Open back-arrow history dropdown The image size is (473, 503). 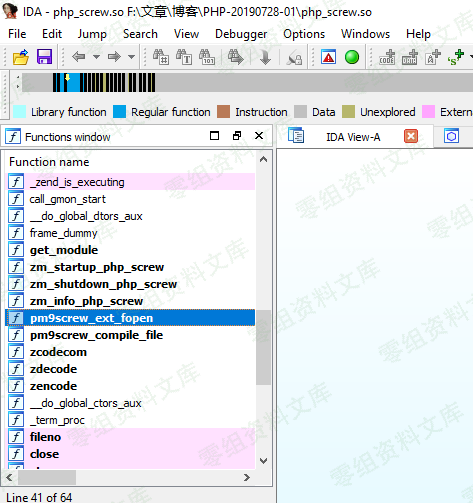(x=96, y=57)
